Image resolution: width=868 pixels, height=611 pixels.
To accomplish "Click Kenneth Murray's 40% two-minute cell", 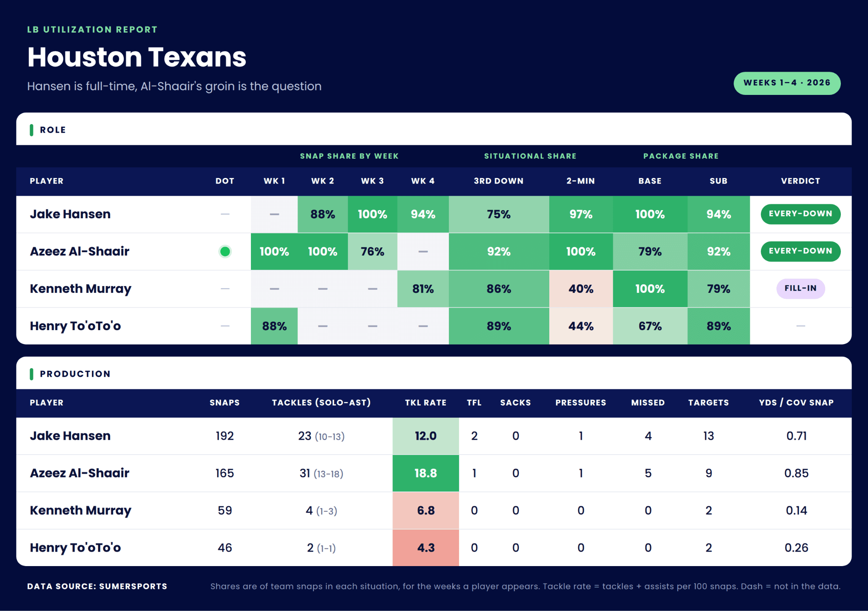I will (581, 289).
